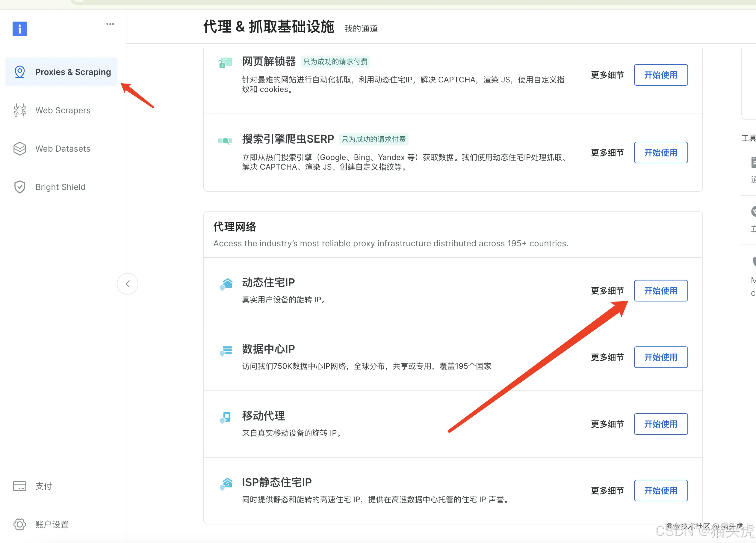756x543 pixels.
Task: Click the 网页解锁器 padlock icon
Action: (x=225, y=62)
